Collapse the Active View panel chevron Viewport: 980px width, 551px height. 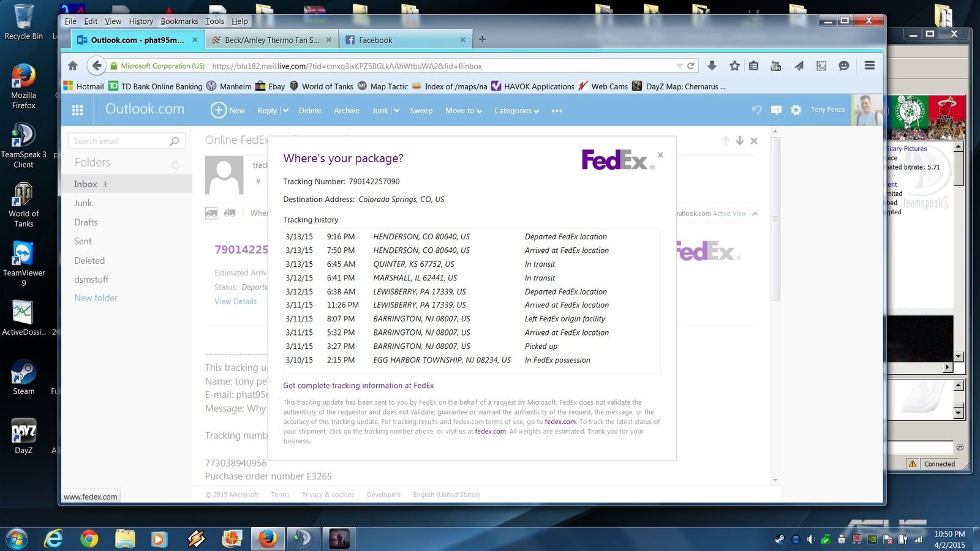(755, 214)
